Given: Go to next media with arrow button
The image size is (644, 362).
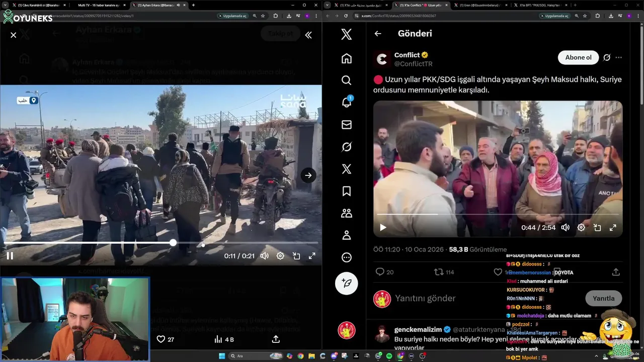Looking at the screenshot, I should click(308, 175).
